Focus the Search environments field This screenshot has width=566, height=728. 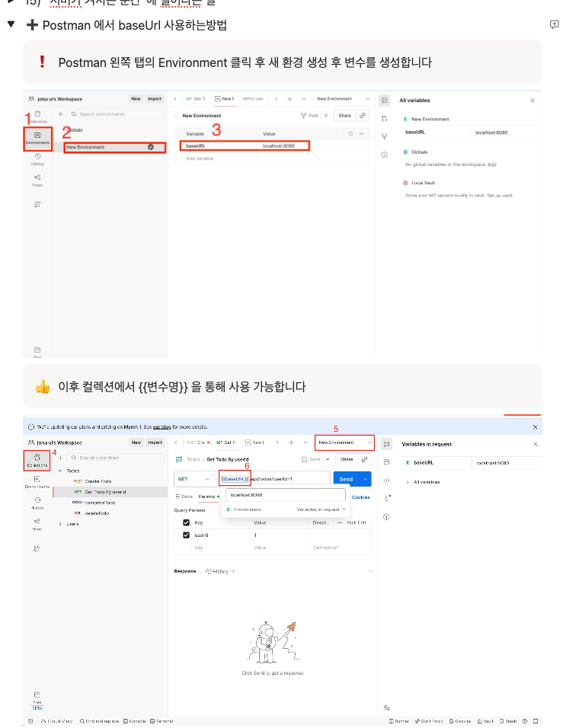tap(116, 114)
